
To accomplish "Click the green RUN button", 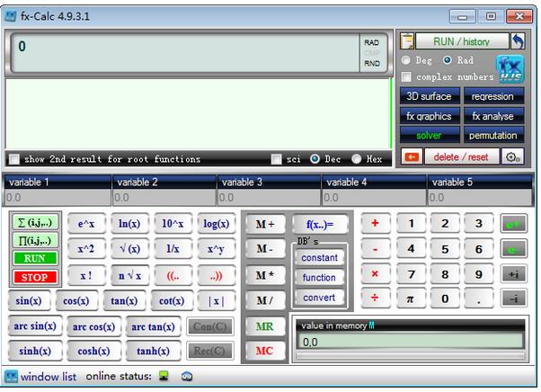I will click(35, 258).
